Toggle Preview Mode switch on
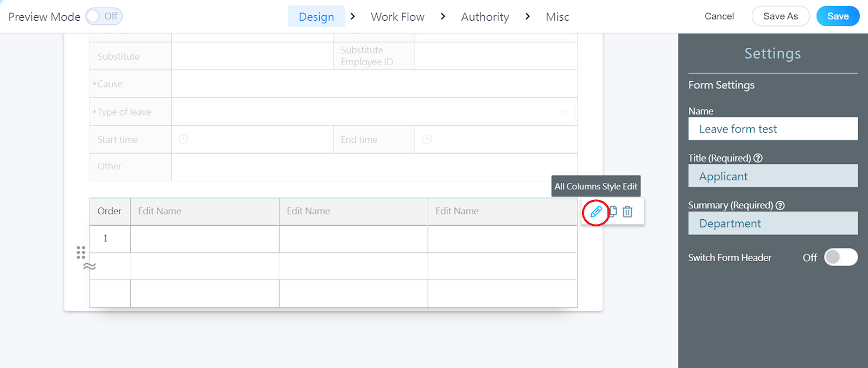868x368 pixels. [104, 16]
